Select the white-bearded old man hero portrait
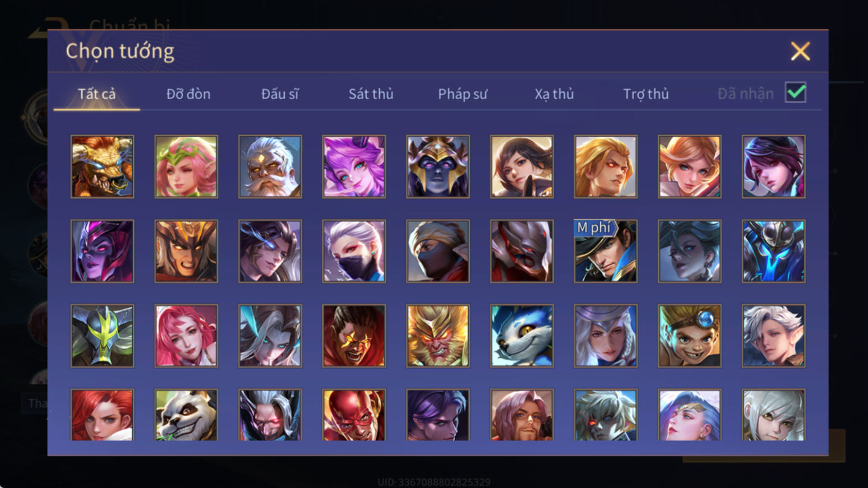868x488 pixels. click(x=270, y=166)
